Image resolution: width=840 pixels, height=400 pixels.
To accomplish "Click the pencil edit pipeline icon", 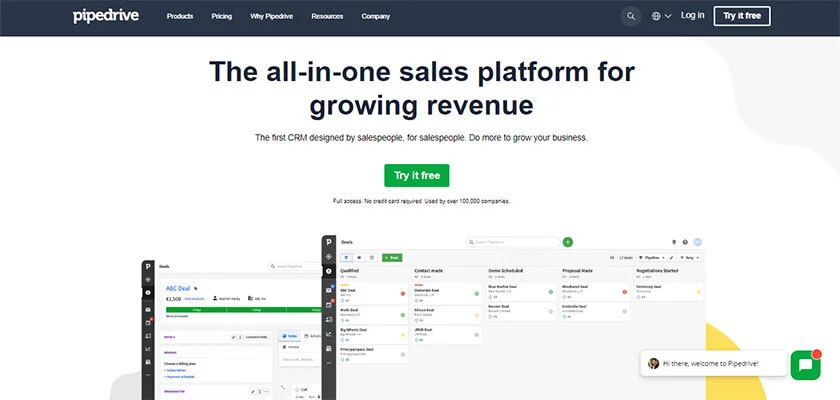I will pyautogui.click(x=672, y=258).
